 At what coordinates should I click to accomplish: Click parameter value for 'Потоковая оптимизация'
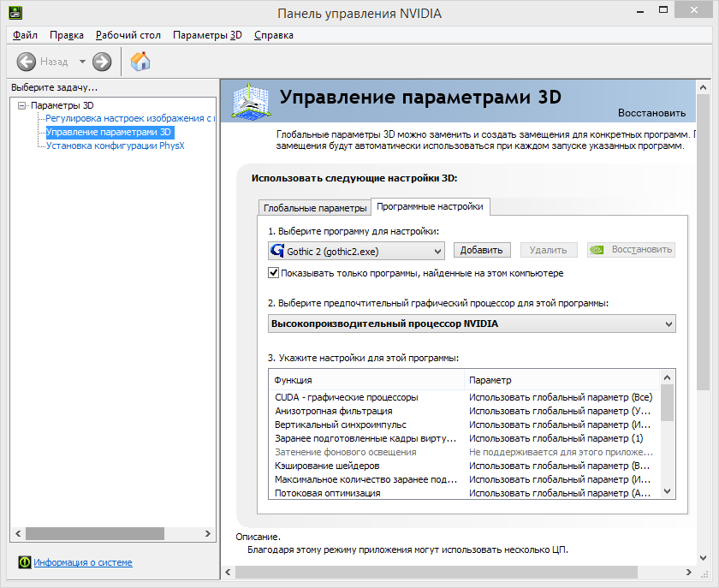coord(560,494)
